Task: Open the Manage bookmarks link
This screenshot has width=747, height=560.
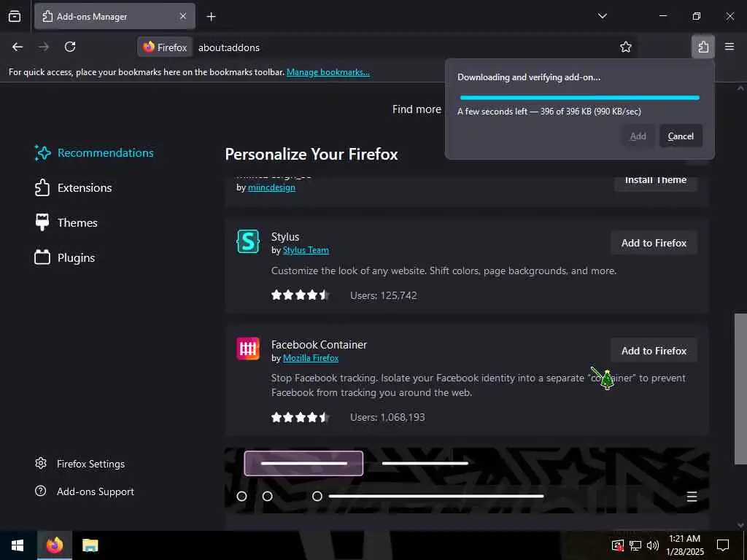Action: click(x=328, y=72)
